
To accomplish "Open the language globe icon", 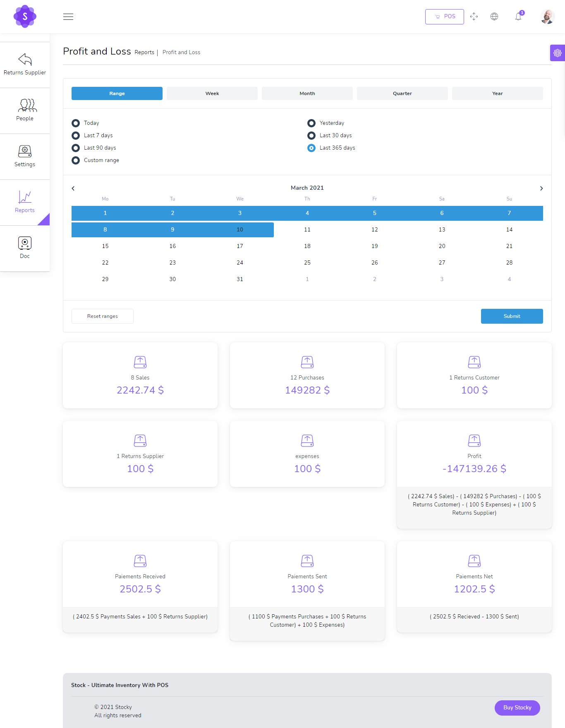I will [494, 17].
